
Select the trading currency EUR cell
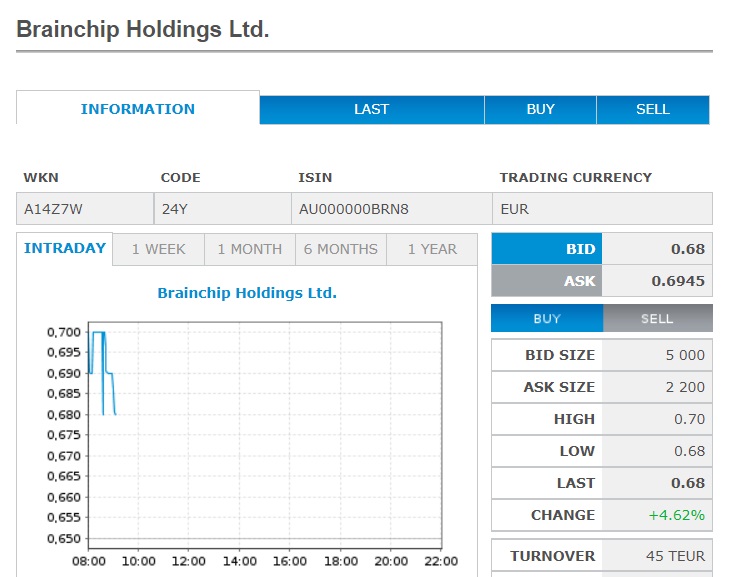coord(603,209)
